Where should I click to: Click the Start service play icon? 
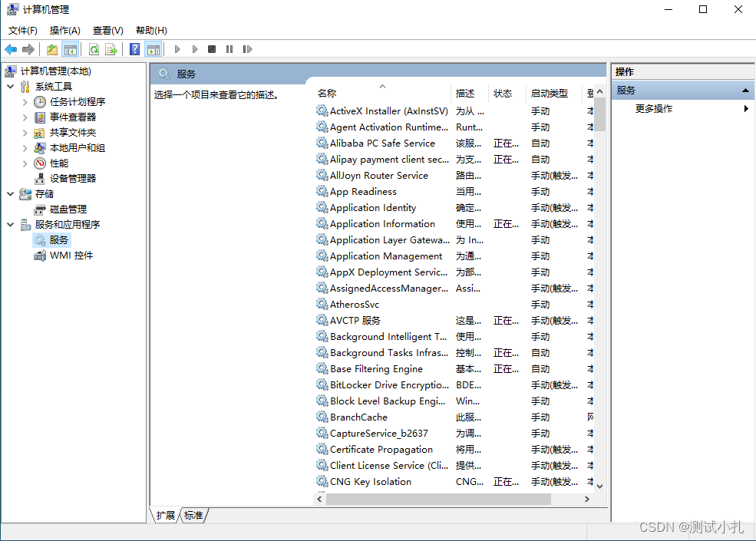point(177,49)
